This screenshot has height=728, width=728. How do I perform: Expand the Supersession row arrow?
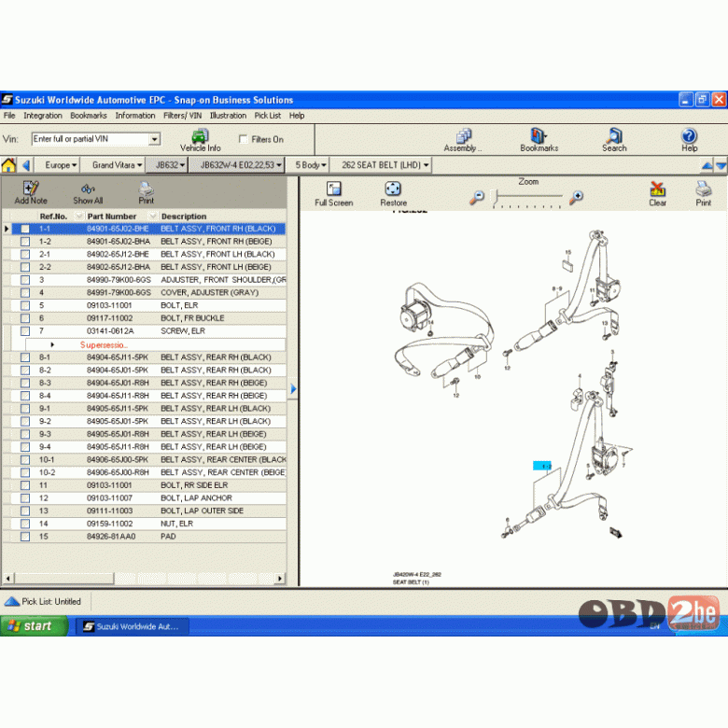52,344
